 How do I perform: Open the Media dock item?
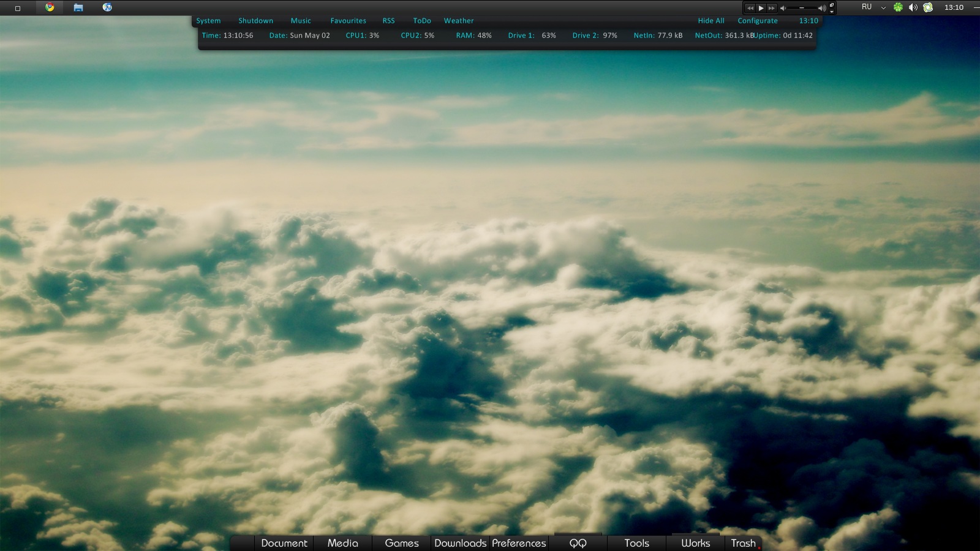point(343,543)
